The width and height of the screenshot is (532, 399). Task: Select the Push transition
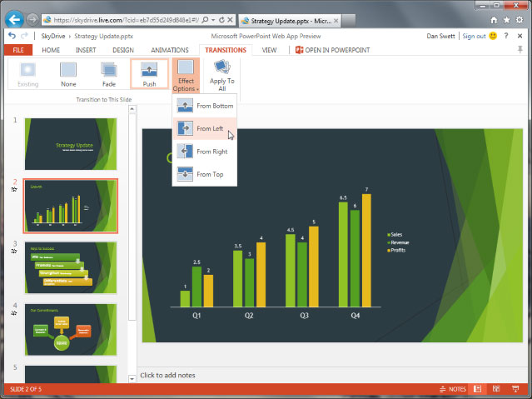pyautogui.click(x=149, y=74)
